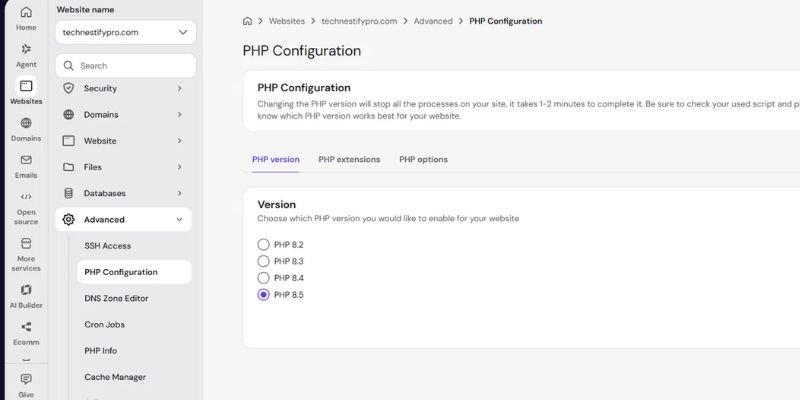Open DNS Zone Editor menu item

pos(116,298)
